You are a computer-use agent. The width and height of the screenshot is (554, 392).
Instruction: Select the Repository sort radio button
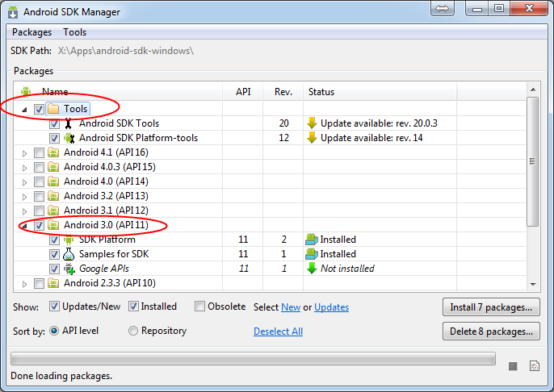pyautogui.click(x=133, y=331)
